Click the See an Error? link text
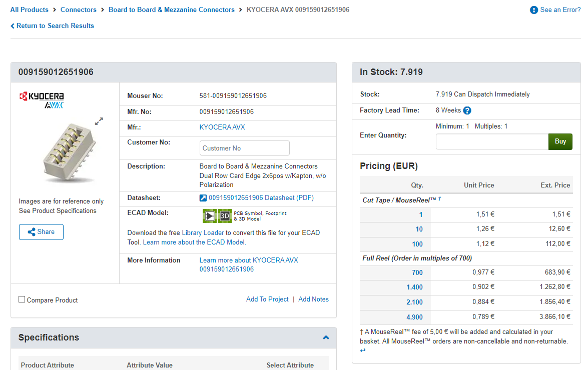 pos(560,9)
